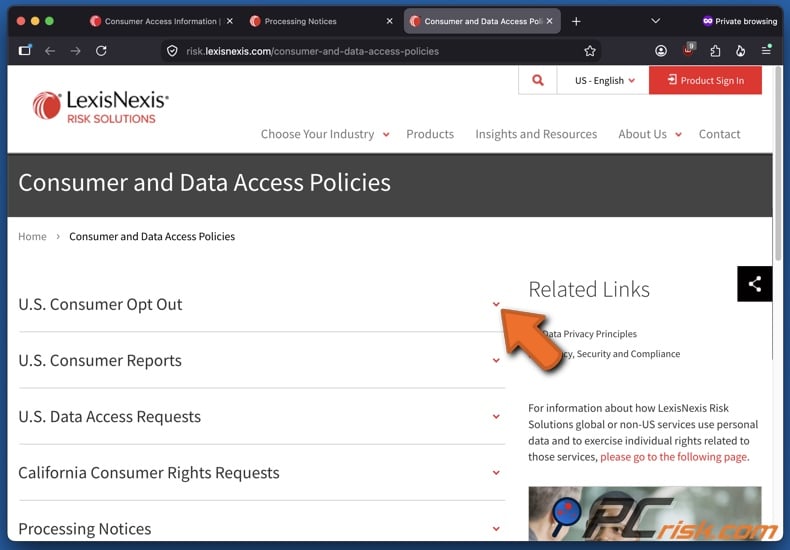Click the site search magnifier icon
The image size is (790, 550).
[x=538, y=80]
